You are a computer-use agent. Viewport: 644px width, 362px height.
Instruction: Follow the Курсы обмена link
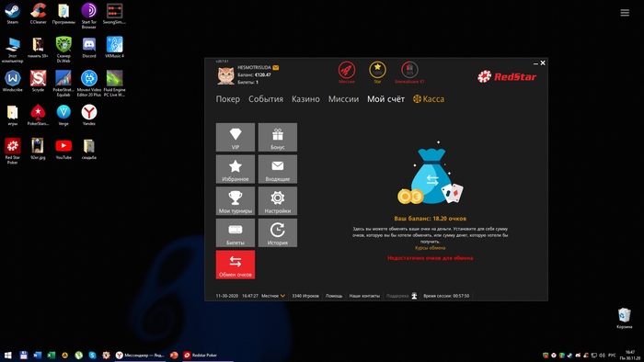click(430, 248)
